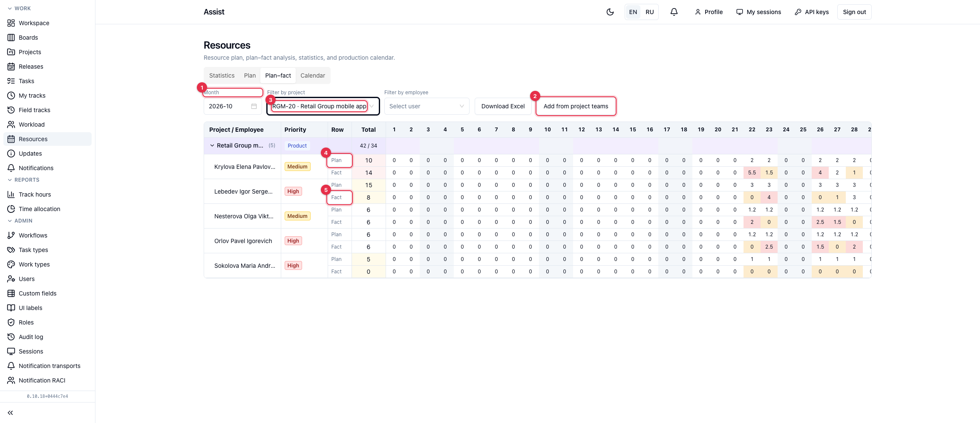Open My tracks clock icon
This screenshot has height=423, width=980.
pos(11,96)
